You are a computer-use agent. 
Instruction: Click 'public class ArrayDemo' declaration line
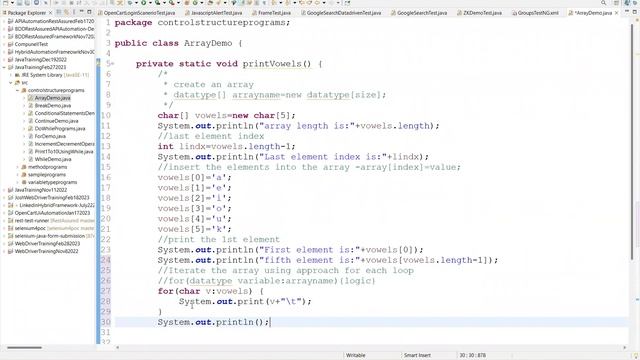click(178, 43)
